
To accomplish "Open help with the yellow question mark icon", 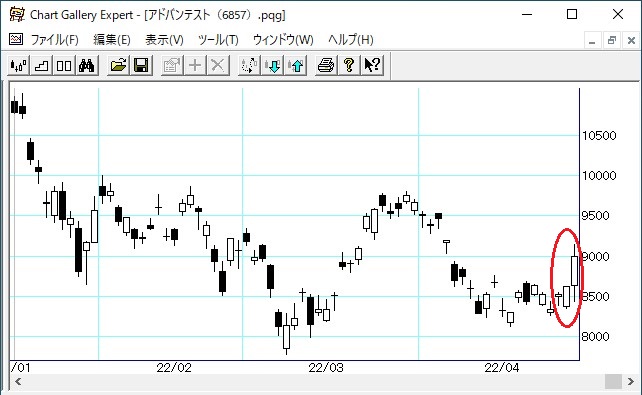I will coord(349,65).
